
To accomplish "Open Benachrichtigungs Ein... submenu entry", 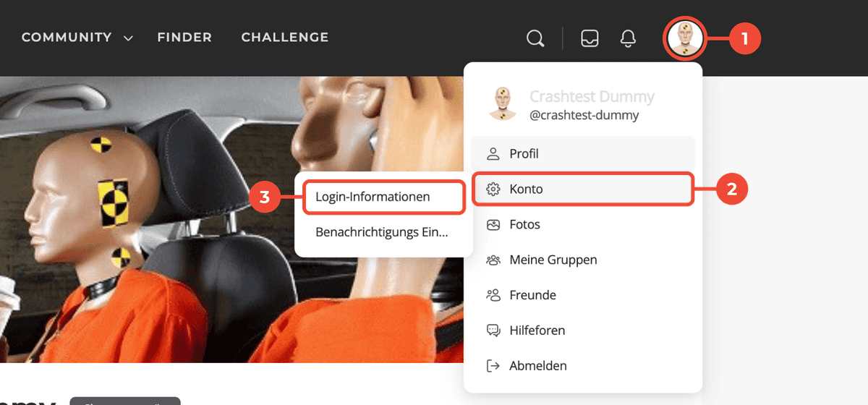I will pos(383,232).
